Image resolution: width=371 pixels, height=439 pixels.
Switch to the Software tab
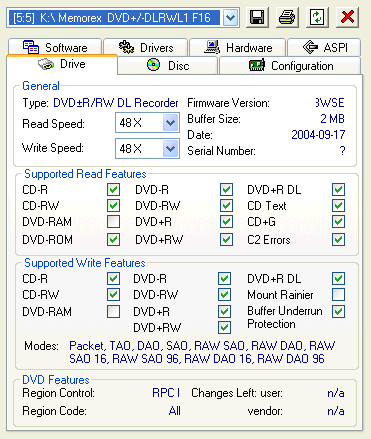[x=55, y=47]
